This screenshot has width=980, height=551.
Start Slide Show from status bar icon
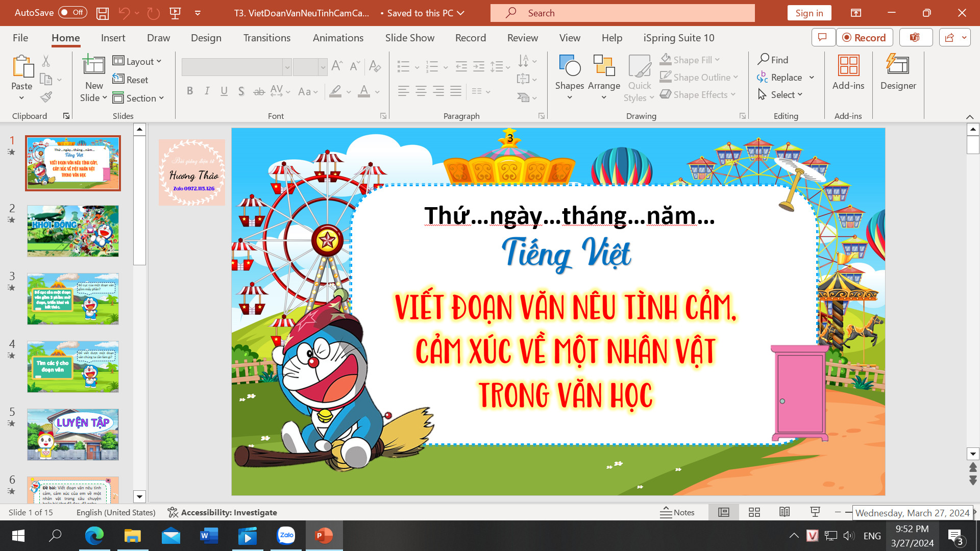[x=815, y=512]
